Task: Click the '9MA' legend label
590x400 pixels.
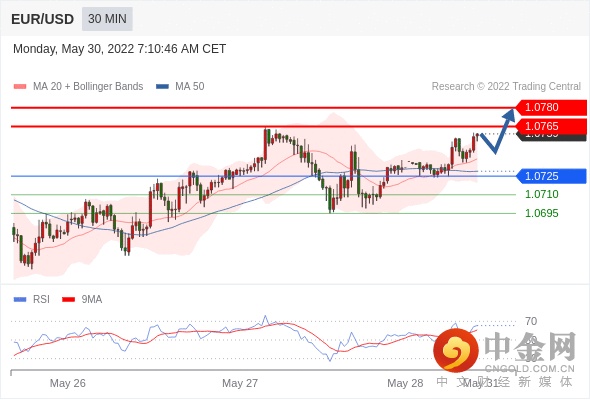Action: (x=92, y=299)
